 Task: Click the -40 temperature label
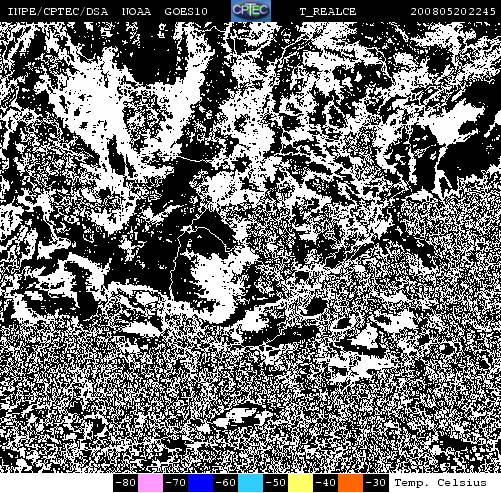pyautogui.click(x=326, y=483)
